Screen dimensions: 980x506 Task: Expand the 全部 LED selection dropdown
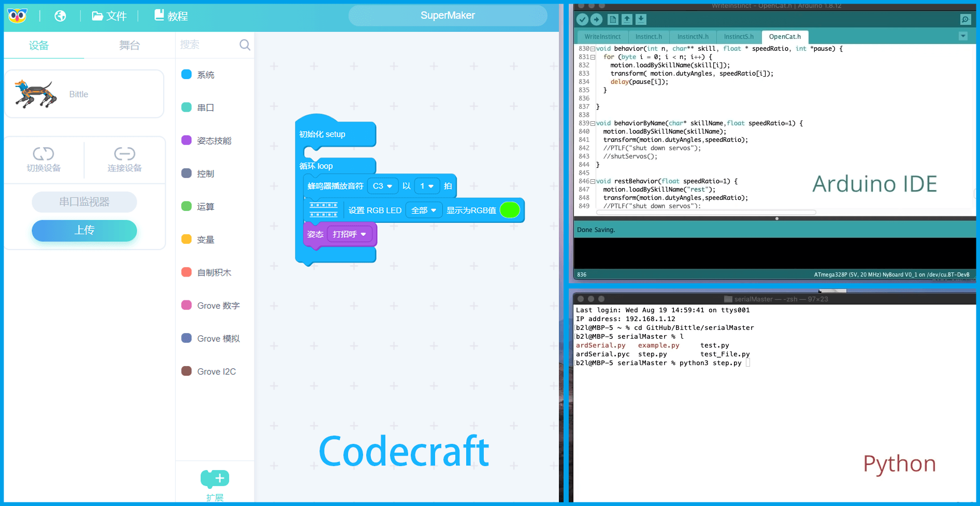pyautogui.click(x=424, y=210)
